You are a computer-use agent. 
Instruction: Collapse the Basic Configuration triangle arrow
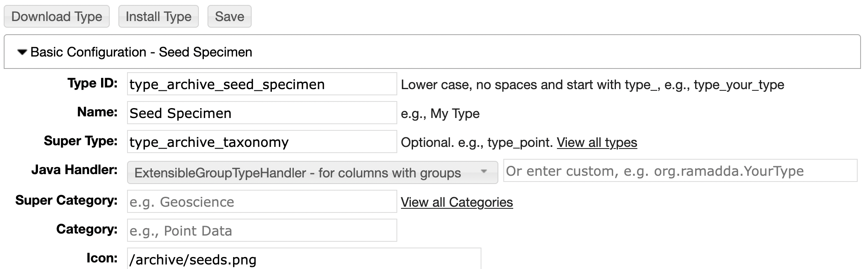tap(22, 52)
